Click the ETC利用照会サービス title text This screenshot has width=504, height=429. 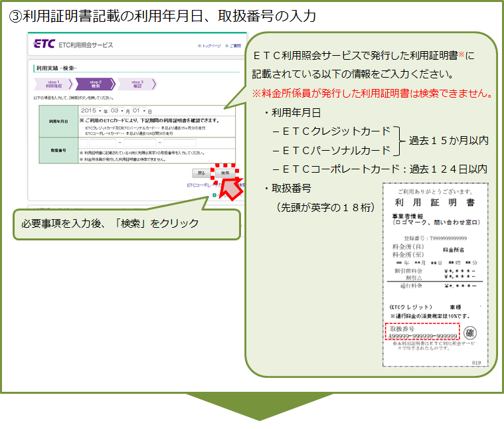coord(86,45)
